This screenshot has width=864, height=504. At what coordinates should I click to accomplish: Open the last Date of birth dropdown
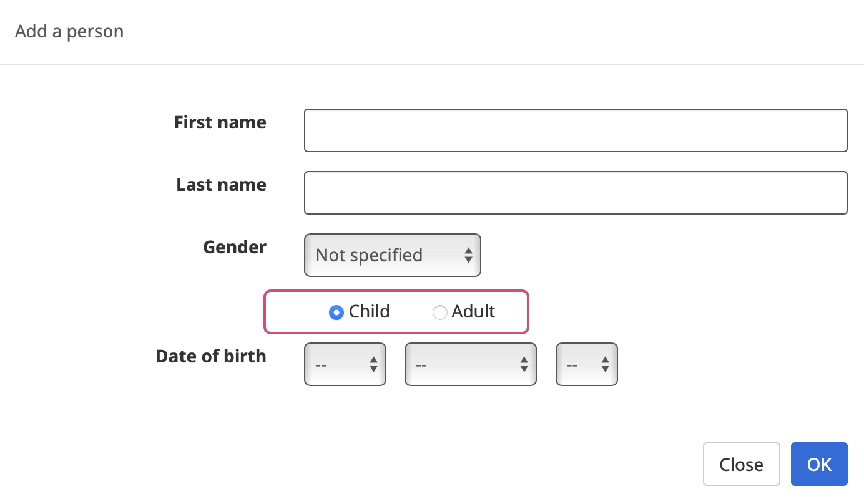586,364
